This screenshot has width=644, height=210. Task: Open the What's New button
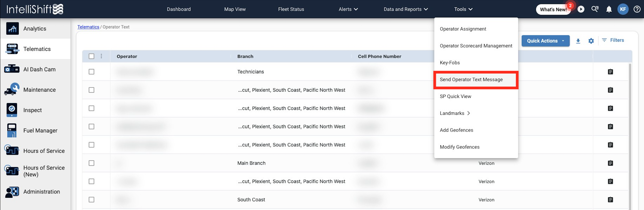click(x=553, y=10)
